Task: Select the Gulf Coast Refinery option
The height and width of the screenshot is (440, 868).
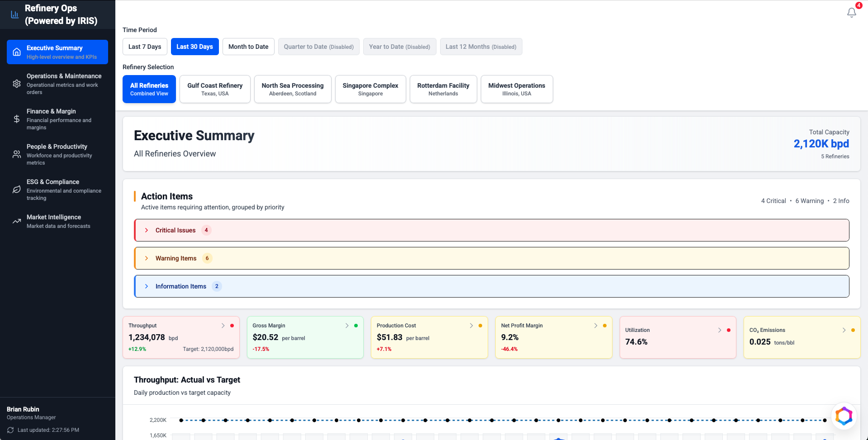Action: click(x=215, y=89)
